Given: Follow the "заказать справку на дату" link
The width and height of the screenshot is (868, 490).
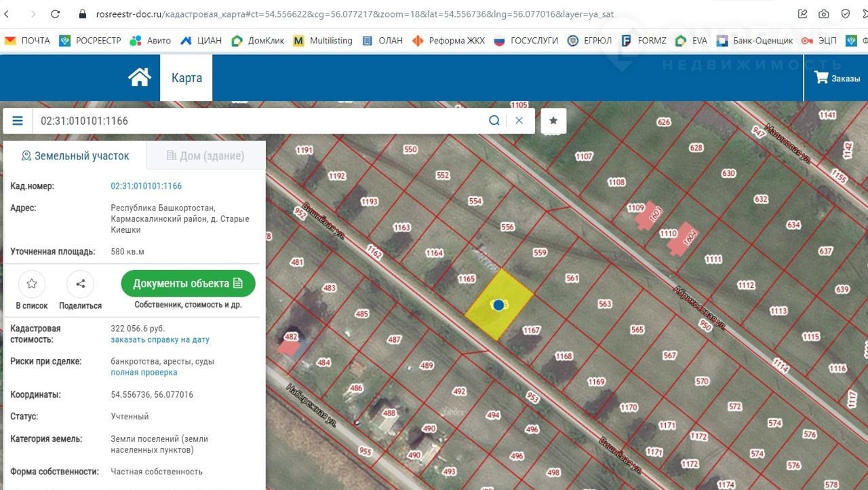Looking at the screenshot, I should [x=160, y=340].
